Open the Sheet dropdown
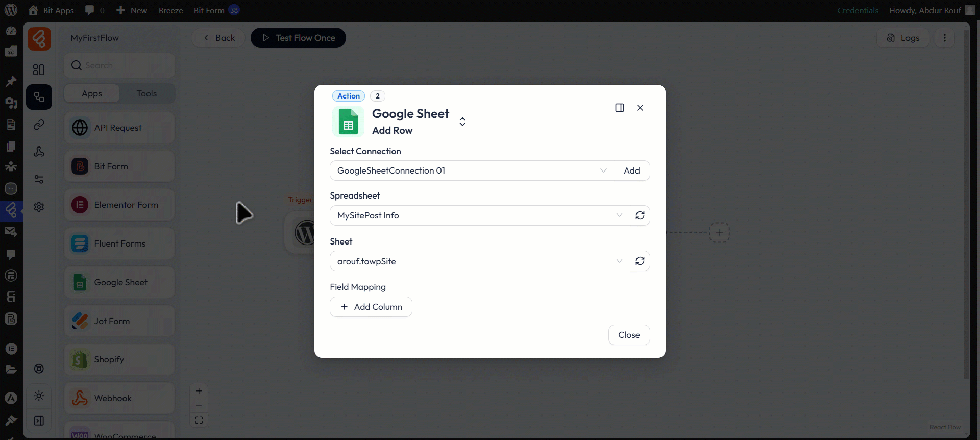 [x=480, y=261]
